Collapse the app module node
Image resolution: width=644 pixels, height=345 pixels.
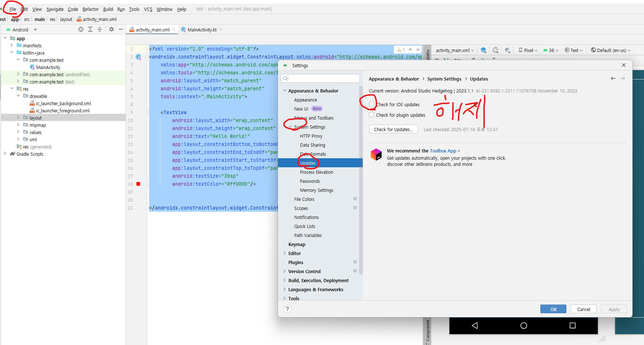pyautogui.click(x=5, y=38)
